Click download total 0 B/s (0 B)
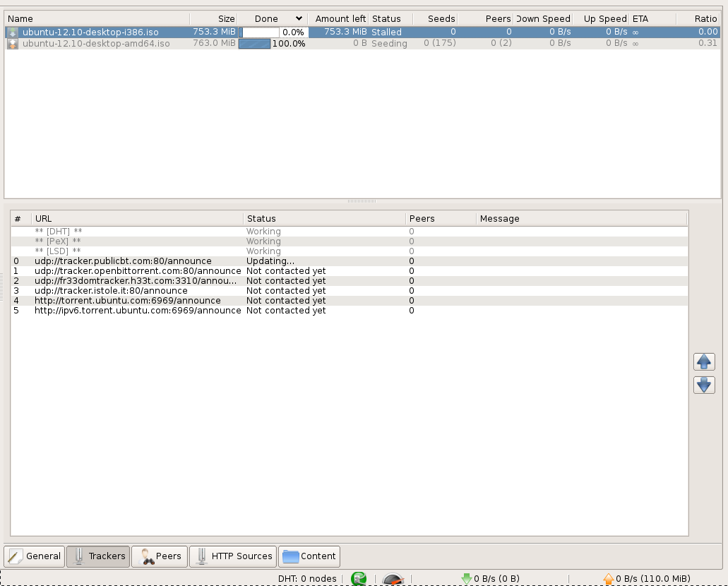The width and height of the screenshot is (728, 586). point(496,579)
